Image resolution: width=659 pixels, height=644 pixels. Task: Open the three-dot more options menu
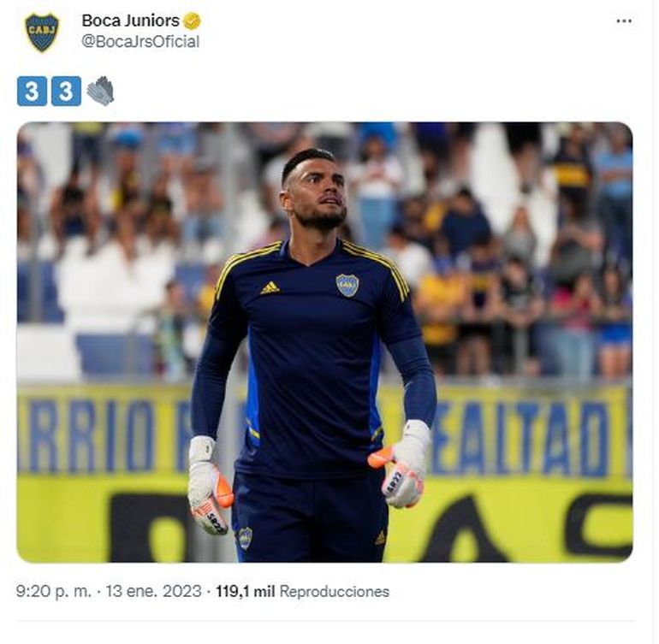[x=624, y=21]
